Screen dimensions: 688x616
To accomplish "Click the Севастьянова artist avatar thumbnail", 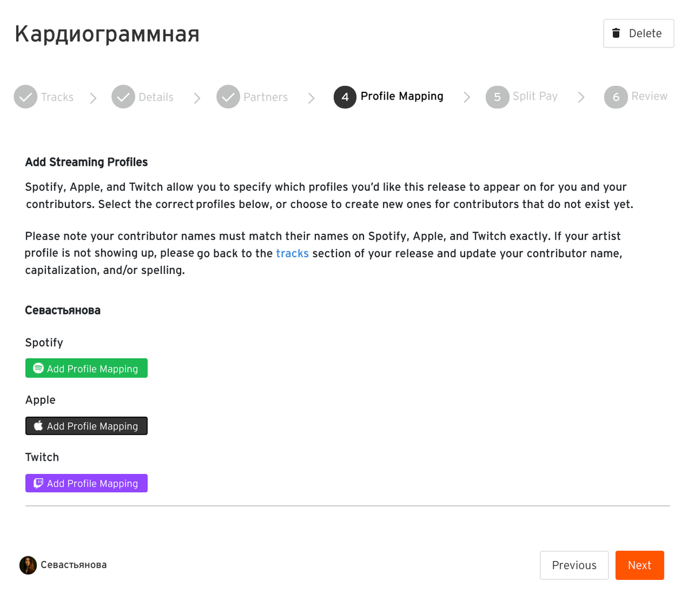I will pyautogui.click(x=28, y=565).
